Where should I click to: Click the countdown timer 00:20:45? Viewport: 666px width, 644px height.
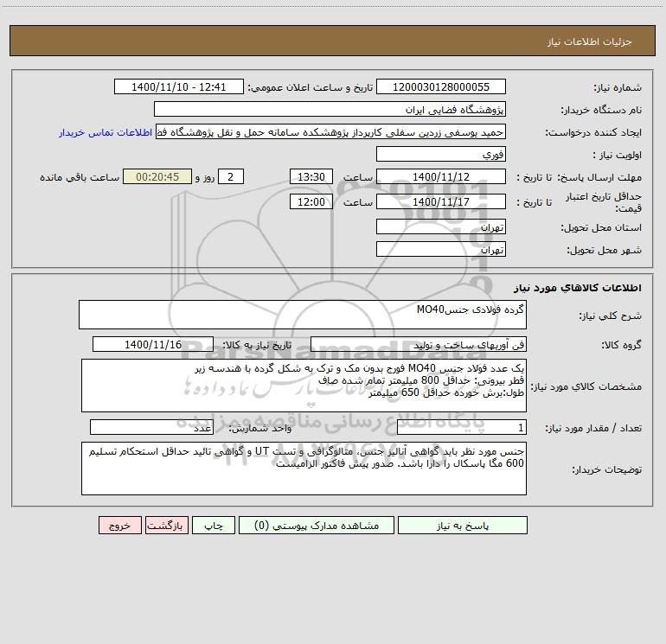point(157,176)
